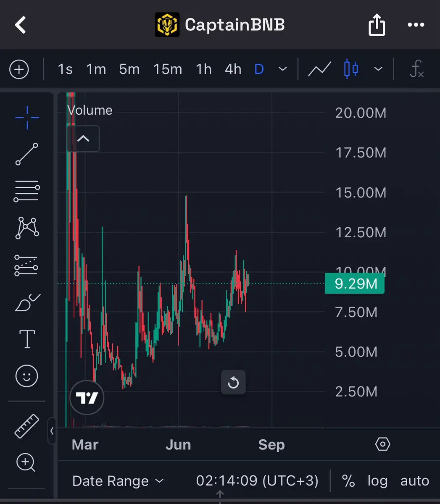Open the emoji sticker tool
This screenshot has height=504, width=440.
(27, 376)
